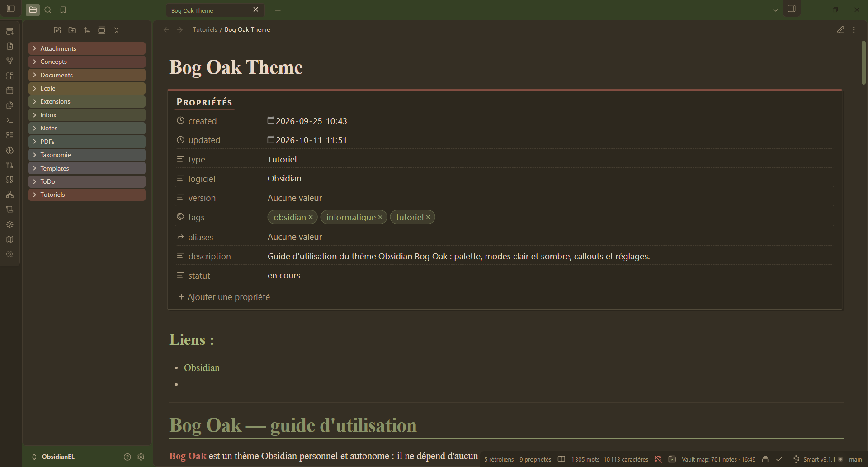The image size is (868, 467).
Task: Open date picker for created property
Action: click(x=271, y=120)
